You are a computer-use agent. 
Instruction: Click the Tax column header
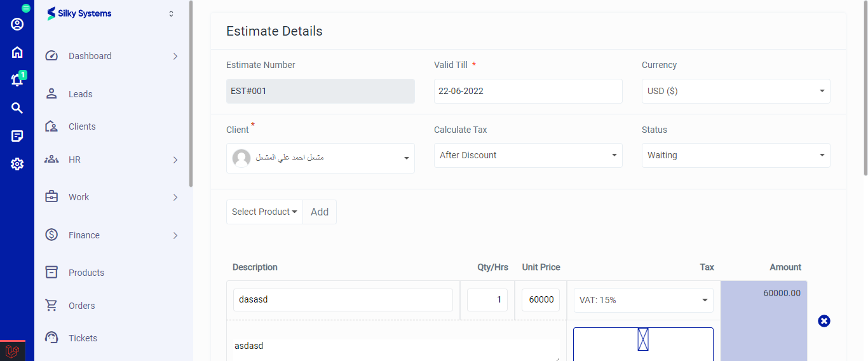tap(707, 267)
